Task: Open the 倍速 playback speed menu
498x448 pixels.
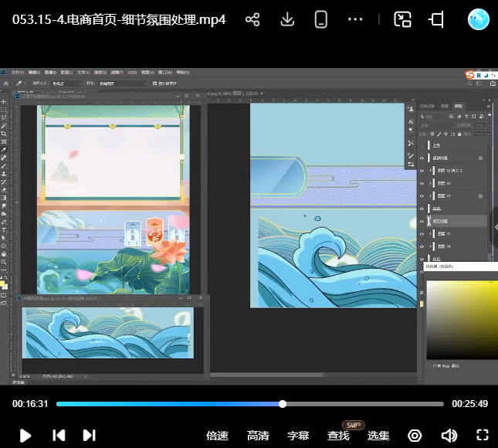Action: [x=218, y=436]
